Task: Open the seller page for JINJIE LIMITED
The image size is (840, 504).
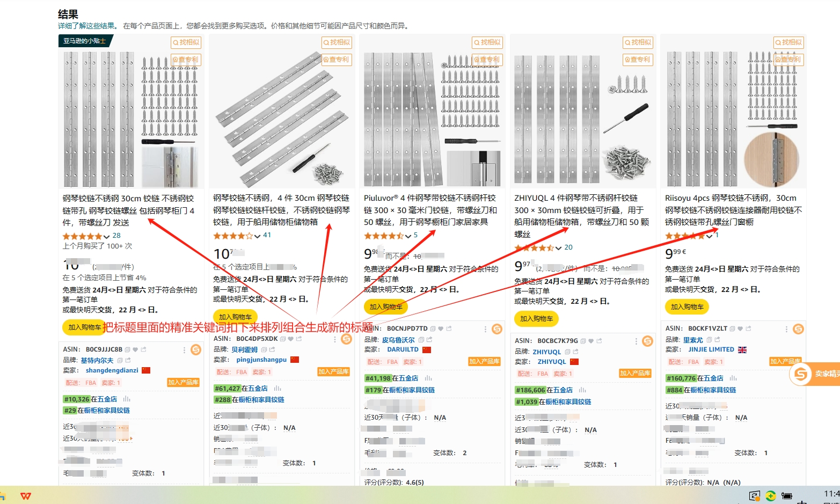Action: (711, 349)
